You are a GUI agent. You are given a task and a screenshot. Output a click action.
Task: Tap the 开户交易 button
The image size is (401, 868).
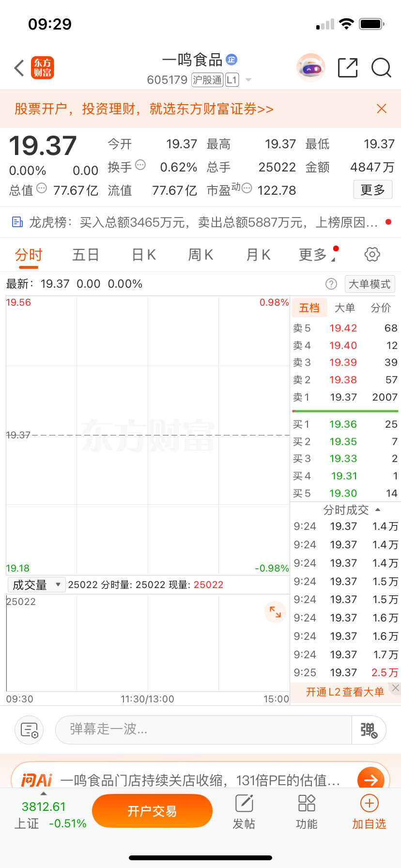[152, 811]
